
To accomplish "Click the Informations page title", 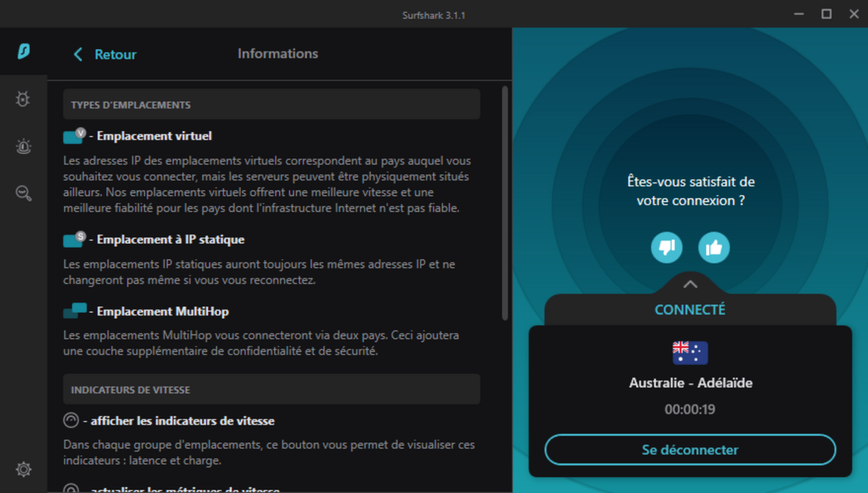I will pyautogui.click(x=278, y=53).
